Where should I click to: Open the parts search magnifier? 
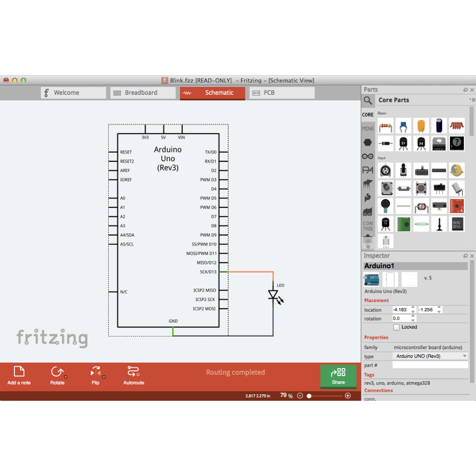click(x=368, y=100)
